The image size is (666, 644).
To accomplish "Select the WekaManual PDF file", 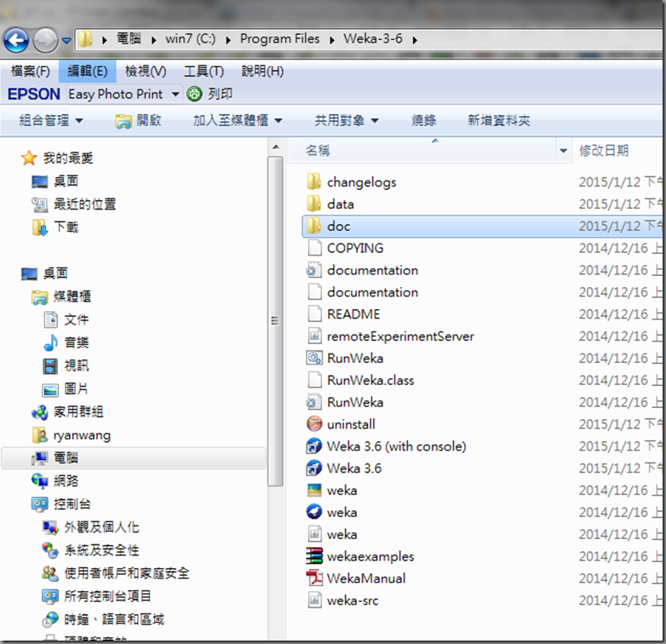I will [356, 578].
